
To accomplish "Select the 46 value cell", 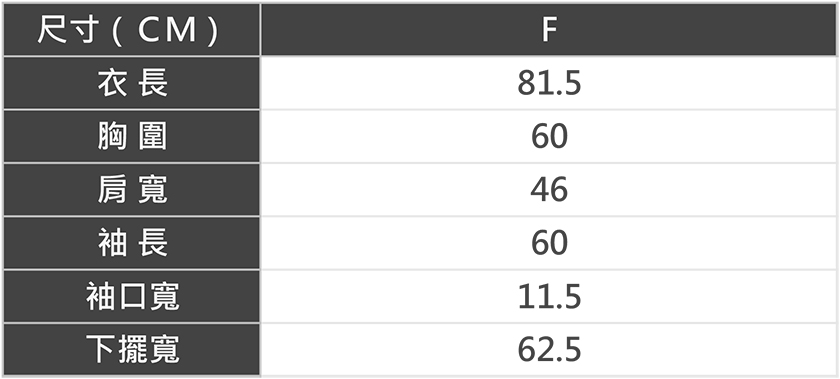I will click(549, 190).
